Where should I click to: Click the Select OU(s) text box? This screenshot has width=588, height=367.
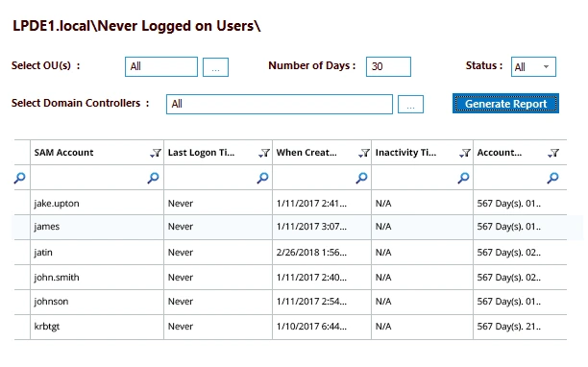click(x=161, y=66)
